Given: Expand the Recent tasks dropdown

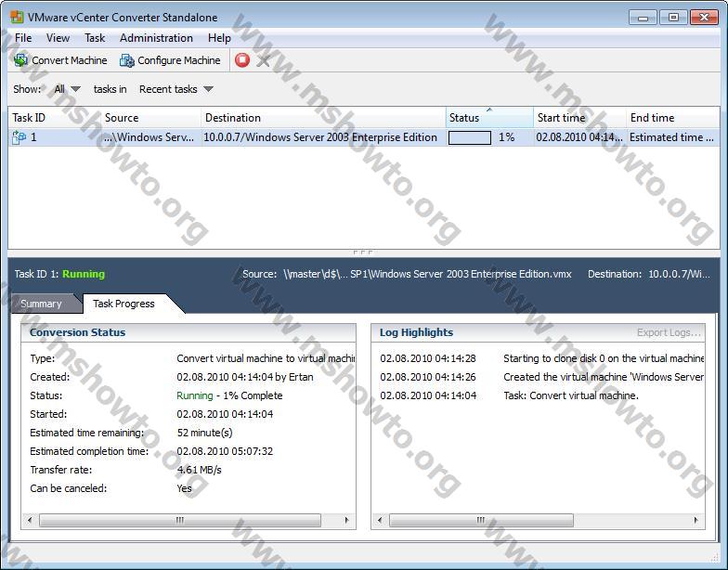Looking at the screenshot, I should 176,89.
